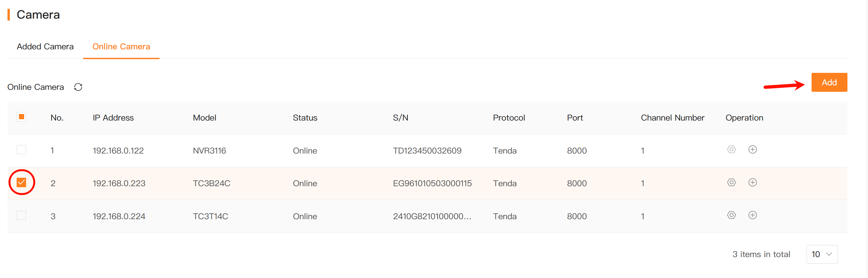Open settings icon for camera 192.168.0.122
This screenshot has width=868, height=278.
click(731, 150)
